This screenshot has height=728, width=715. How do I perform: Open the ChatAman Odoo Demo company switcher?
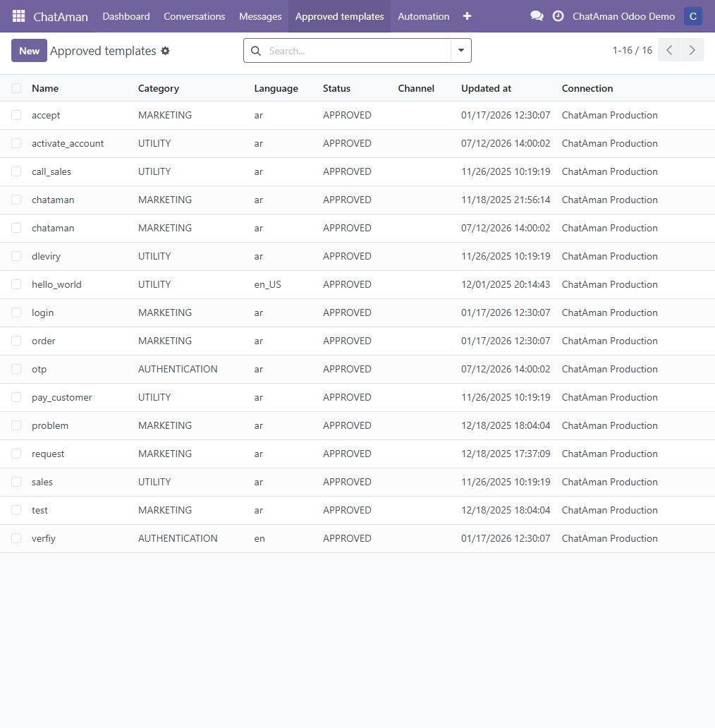click(x=623, y=16)
